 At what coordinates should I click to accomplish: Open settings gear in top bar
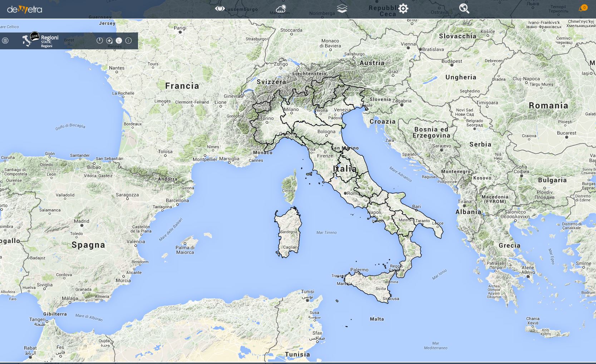403,9
